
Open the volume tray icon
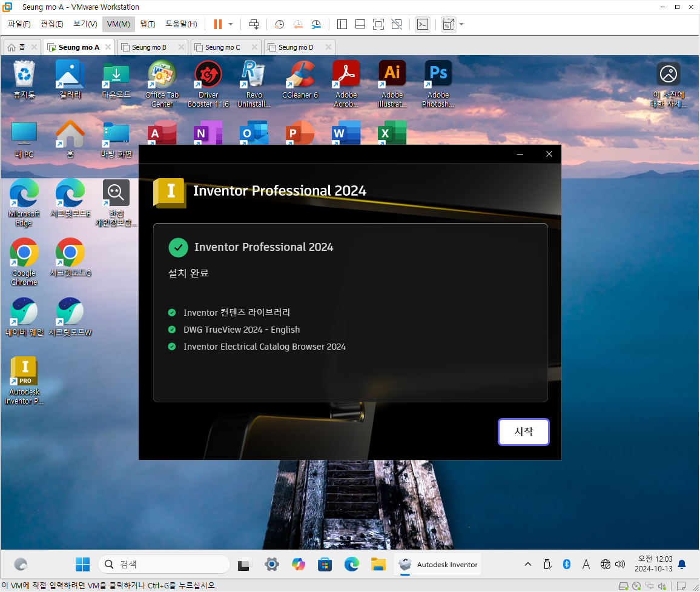tap(620, 564)
